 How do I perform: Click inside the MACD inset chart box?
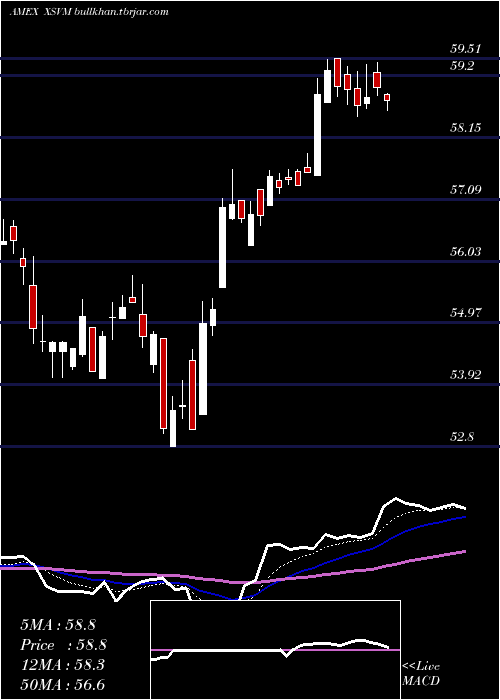[275, 650]
